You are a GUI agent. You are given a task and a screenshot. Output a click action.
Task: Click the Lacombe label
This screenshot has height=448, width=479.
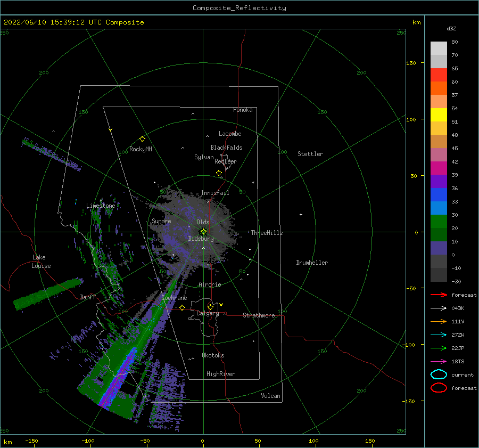230,134
